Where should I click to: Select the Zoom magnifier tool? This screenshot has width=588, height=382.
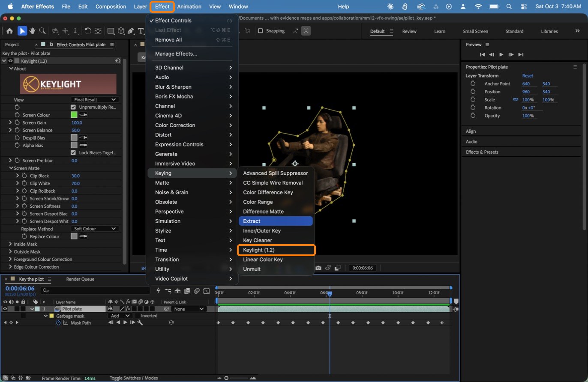[42, 31]
